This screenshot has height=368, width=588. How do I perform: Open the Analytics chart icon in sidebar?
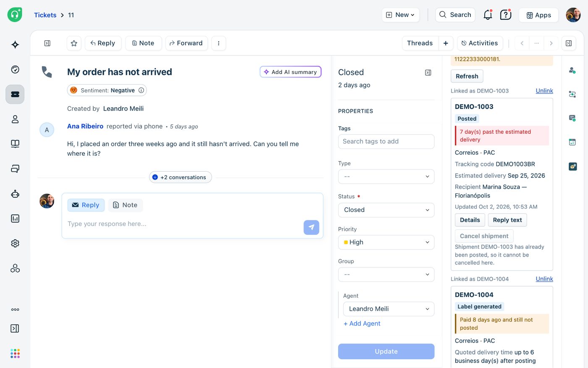tap(15, 218)
